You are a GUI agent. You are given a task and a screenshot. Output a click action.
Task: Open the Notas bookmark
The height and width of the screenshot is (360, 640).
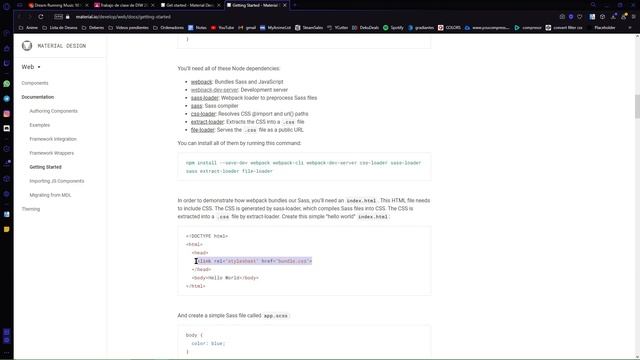(197, 28)
